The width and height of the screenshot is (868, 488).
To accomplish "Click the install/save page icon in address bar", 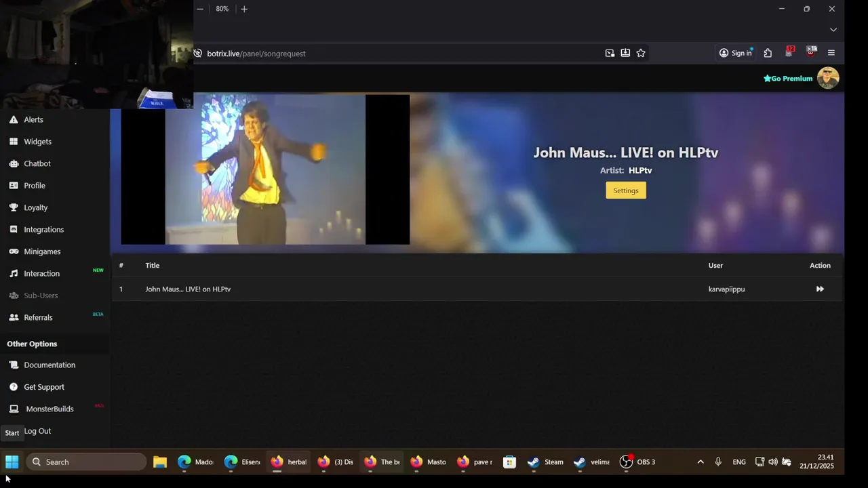I will (x=625, y=53).
